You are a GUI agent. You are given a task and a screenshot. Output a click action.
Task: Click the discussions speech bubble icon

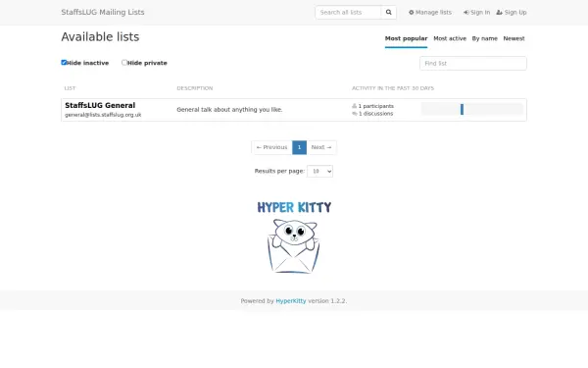pos(355,114)
